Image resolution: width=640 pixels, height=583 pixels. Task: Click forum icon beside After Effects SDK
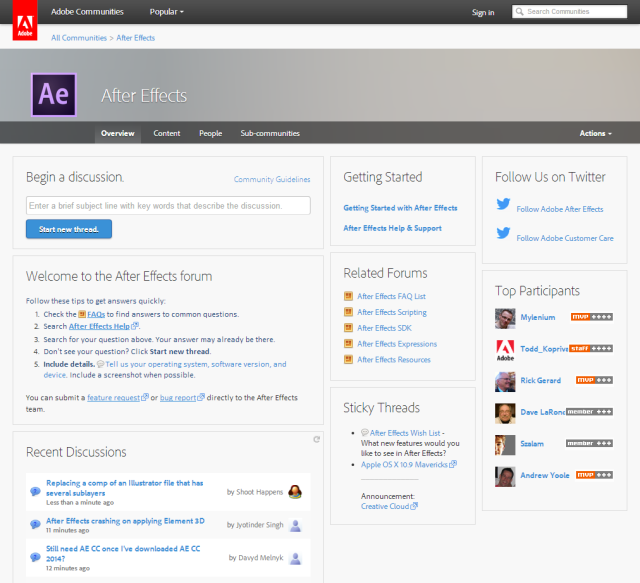click(x=348, y=327)
